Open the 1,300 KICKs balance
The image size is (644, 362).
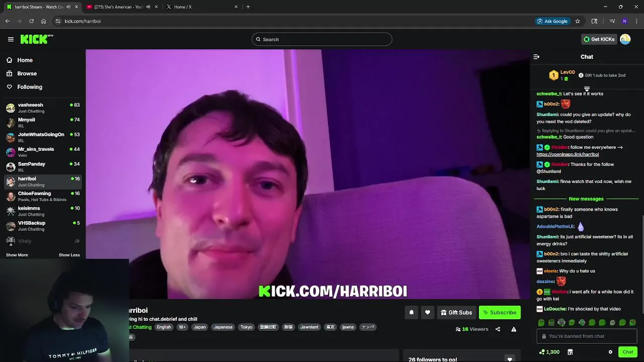(x=549, y=352)
